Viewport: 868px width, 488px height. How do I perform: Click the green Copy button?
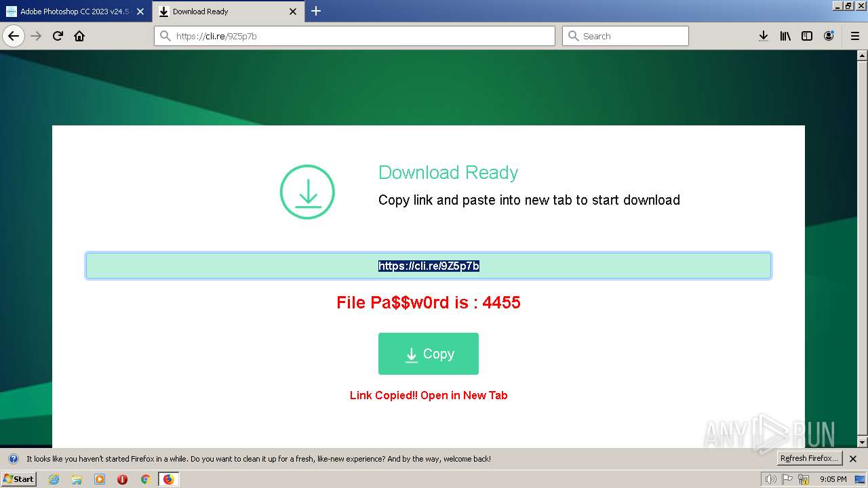click(x=429, y=354)
